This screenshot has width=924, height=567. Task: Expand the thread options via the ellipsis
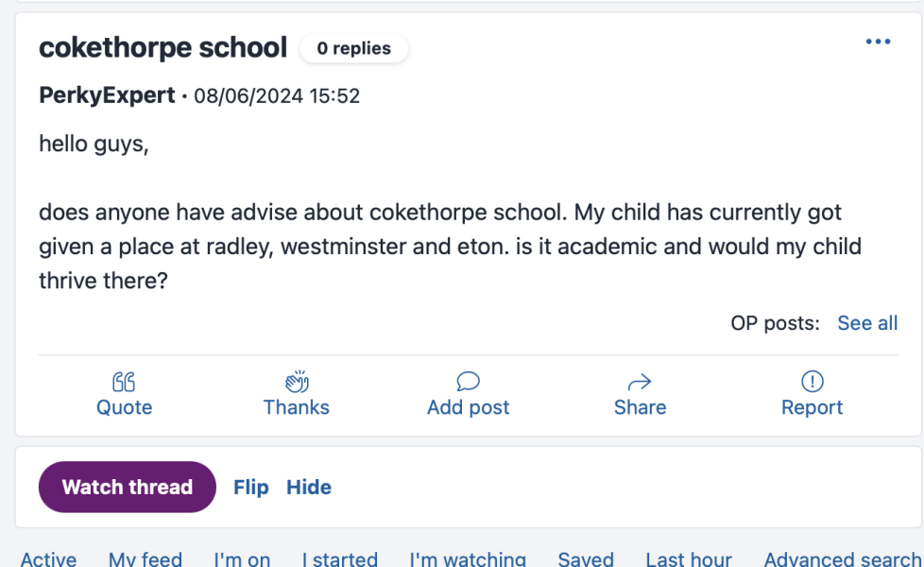pyautogui.click(x=878, y=41)
